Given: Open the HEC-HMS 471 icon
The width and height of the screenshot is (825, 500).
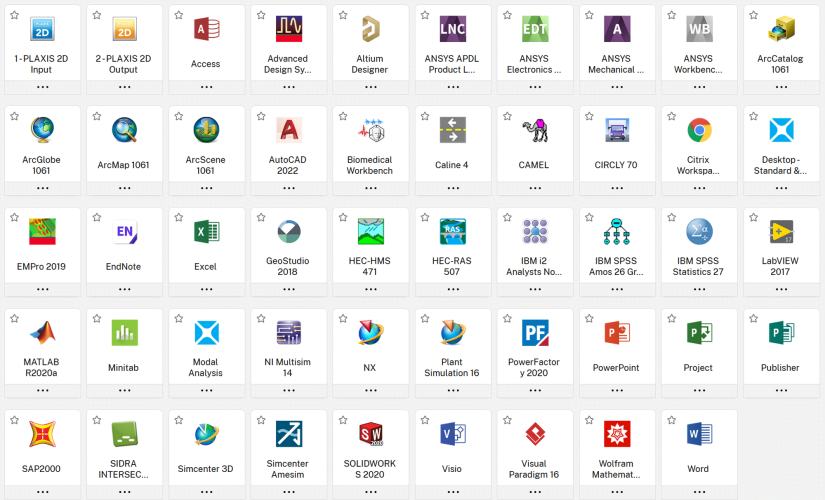Looking at the screenshot, I should pyautogui.click(x=371, y=232).
